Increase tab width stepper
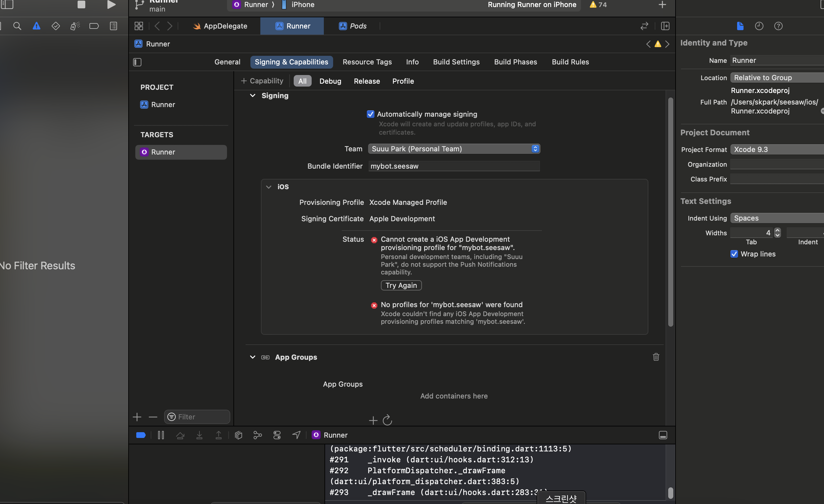The image size is (824, 504). click(x=777, y=231)
